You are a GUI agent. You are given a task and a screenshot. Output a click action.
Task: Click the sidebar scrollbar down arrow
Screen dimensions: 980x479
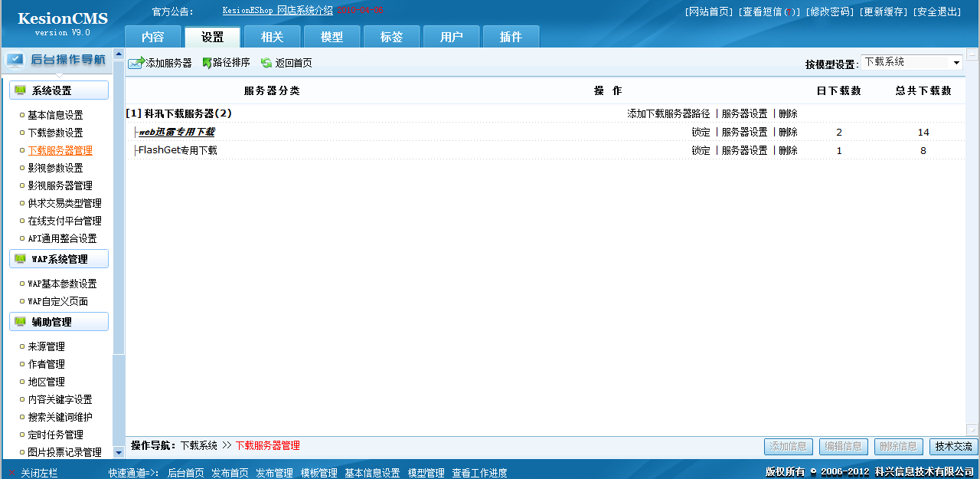click(x=119, y=452)
